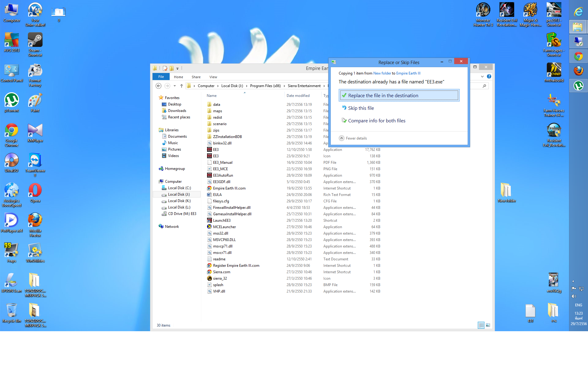Click the Properties quick access icon
Viewport: 588px width, 368px height.
(x=165, y=68)
